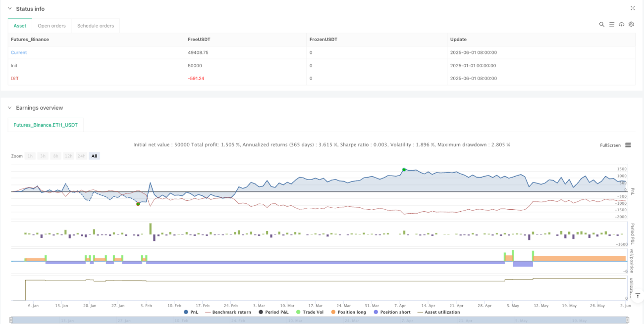
Task: Switch to the Schedule orders tab
Action: click(x=96, y=26)
